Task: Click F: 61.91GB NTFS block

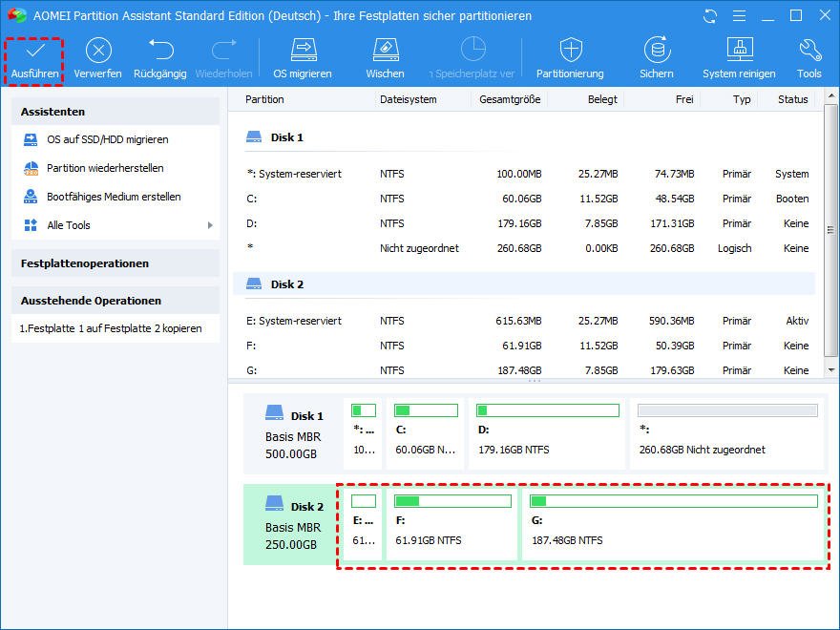Action: tap(452, 524)
